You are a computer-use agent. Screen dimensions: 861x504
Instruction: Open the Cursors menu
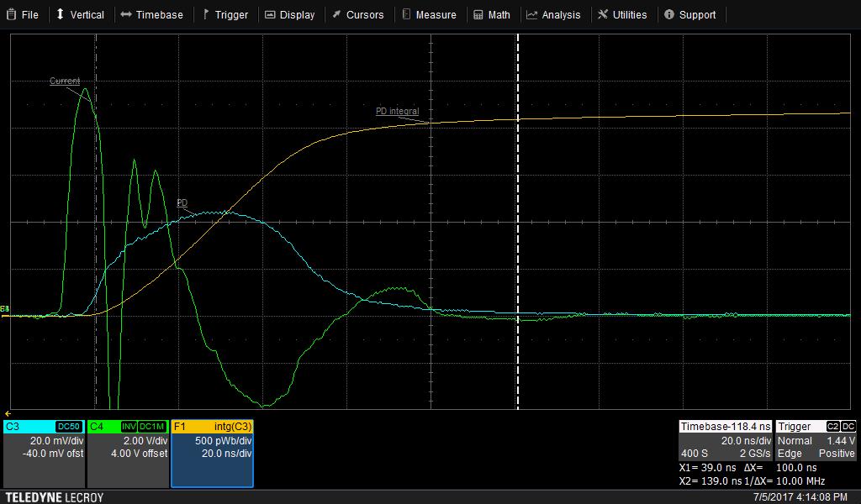coord(358,15)
